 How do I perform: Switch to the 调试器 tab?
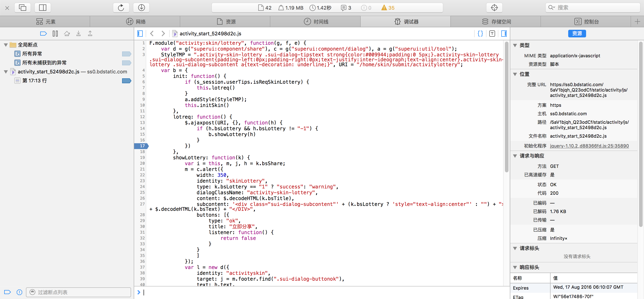(x=405, y=22)
